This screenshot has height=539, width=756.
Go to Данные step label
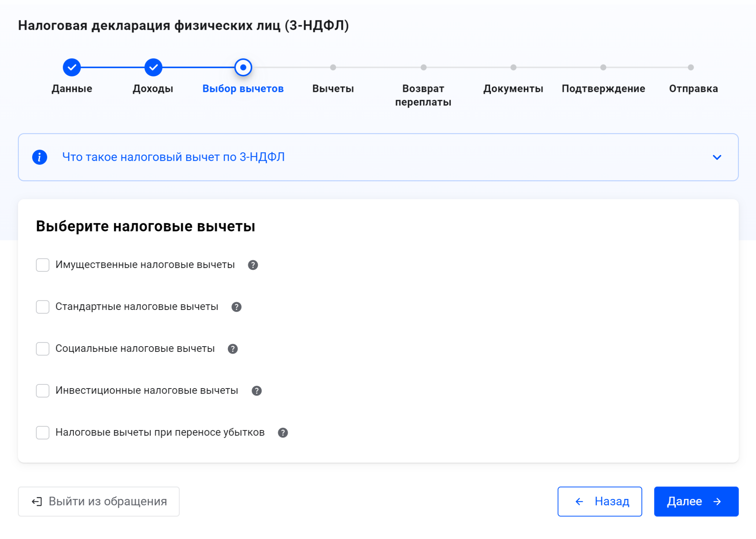click(x=72, y=89)
